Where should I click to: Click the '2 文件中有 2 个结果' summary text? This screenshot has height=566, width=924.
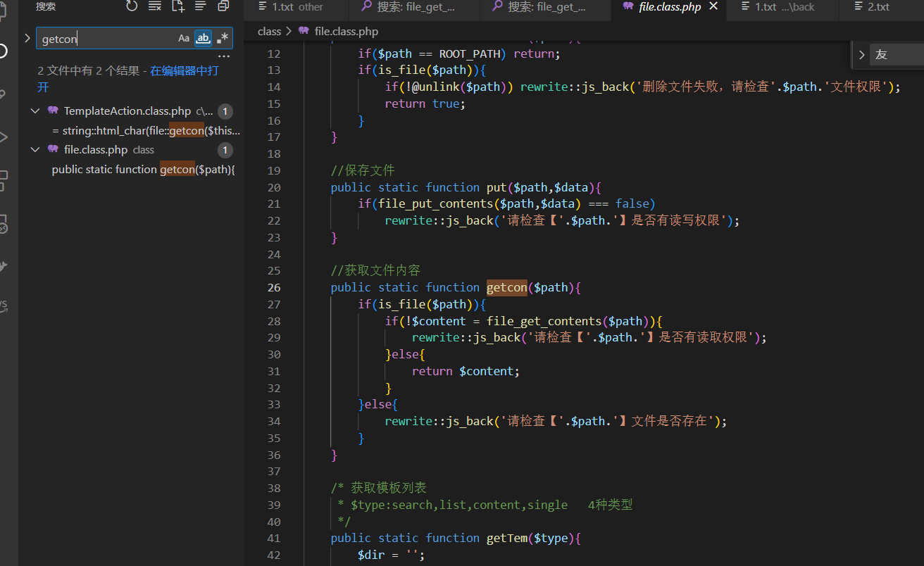click(89, 71)
